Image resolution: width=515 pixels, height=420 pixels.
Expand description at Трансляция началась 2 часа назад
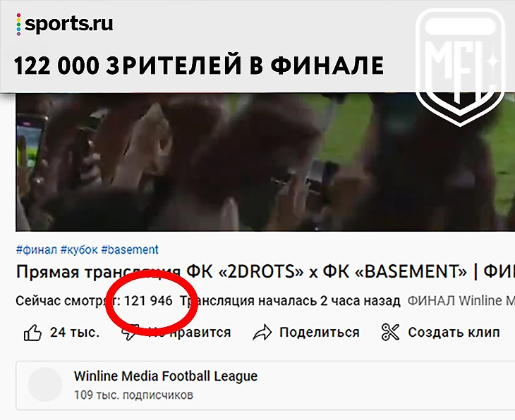(x=291, y=301)
